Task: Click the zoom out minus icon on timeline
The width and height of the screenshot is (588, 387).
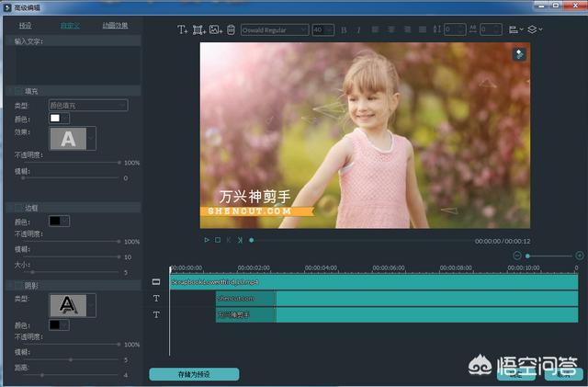Action: [x=517, y=255]
